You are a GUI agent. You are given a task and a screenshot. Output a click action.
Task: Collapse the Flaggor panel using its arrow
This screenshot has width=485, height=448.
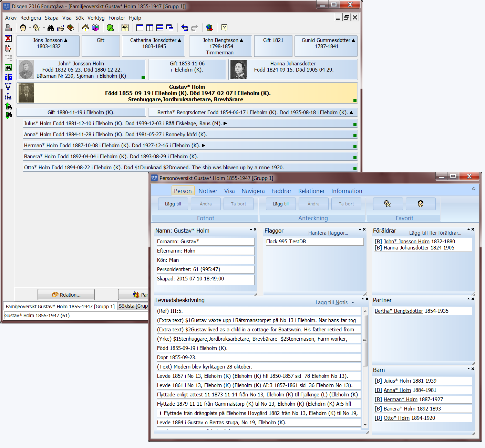(360, 229)
